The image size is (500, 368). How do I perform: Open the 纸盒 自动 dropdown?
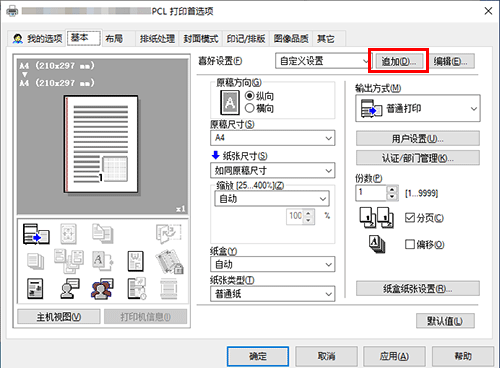coord(273,265)
